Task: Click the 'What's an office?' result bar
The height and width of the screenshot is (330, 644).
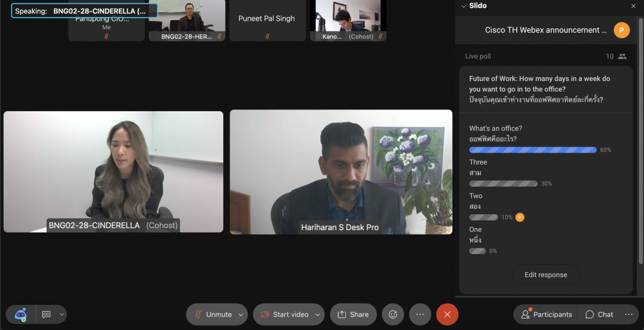Action: (x=533, y=150)
